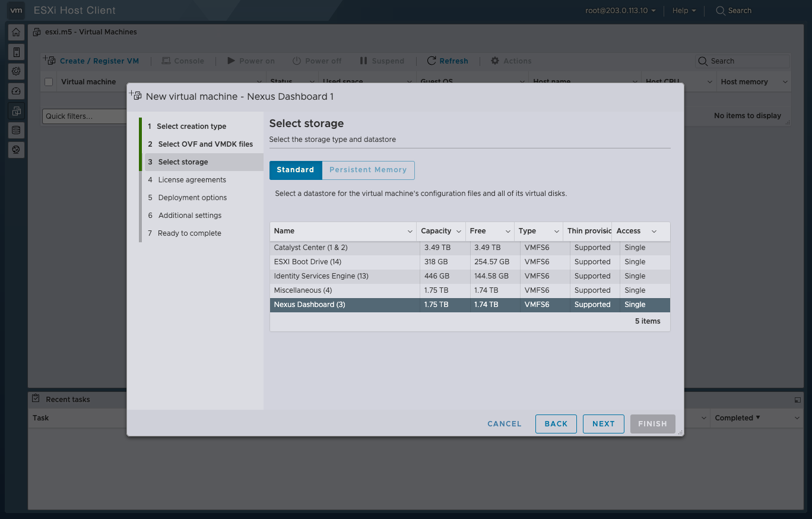Click the esxi.m5 Virtual Machines breadcrumb icon
The width and height of the screenshot is (812, 519).
tap(37, 32)
